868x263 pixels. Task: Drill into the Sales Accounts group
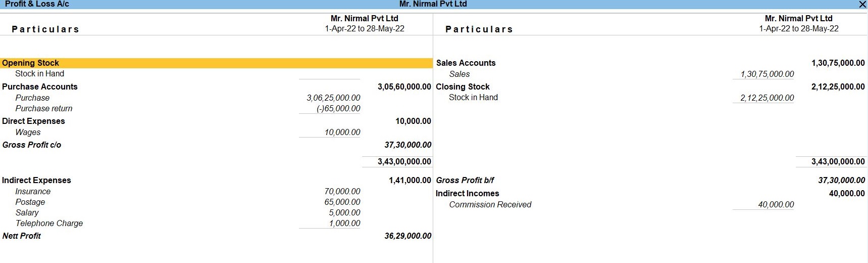pos(466,63)
